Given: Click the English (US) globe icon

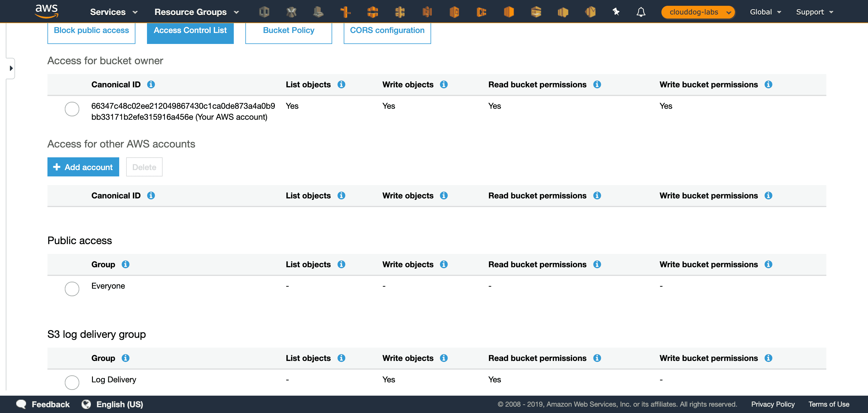Looking at the screenshot, I should tap(86, 404).
